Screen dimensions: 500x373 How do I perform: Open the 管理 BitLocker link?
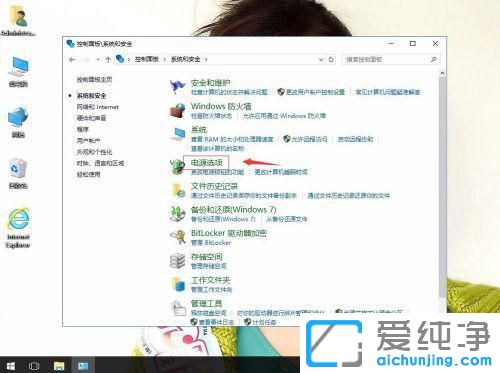coord(211,243)
